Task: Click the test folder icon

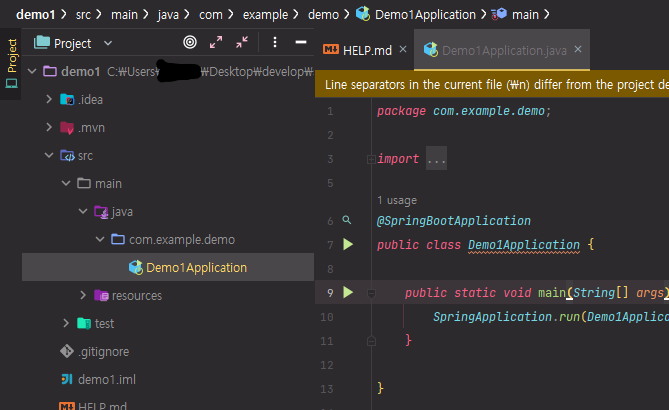Action: point(84,323)
